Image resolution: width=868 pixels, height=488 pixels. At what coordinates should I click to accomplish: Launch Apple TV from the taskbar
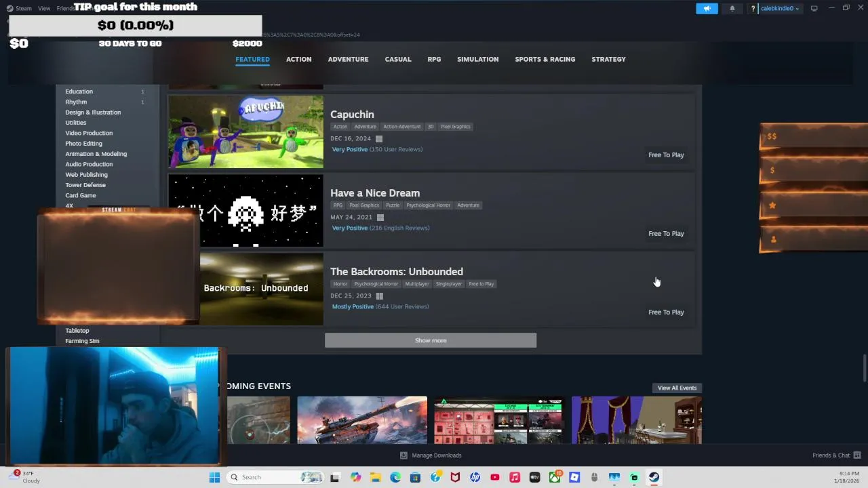click(x=534, y=477)
